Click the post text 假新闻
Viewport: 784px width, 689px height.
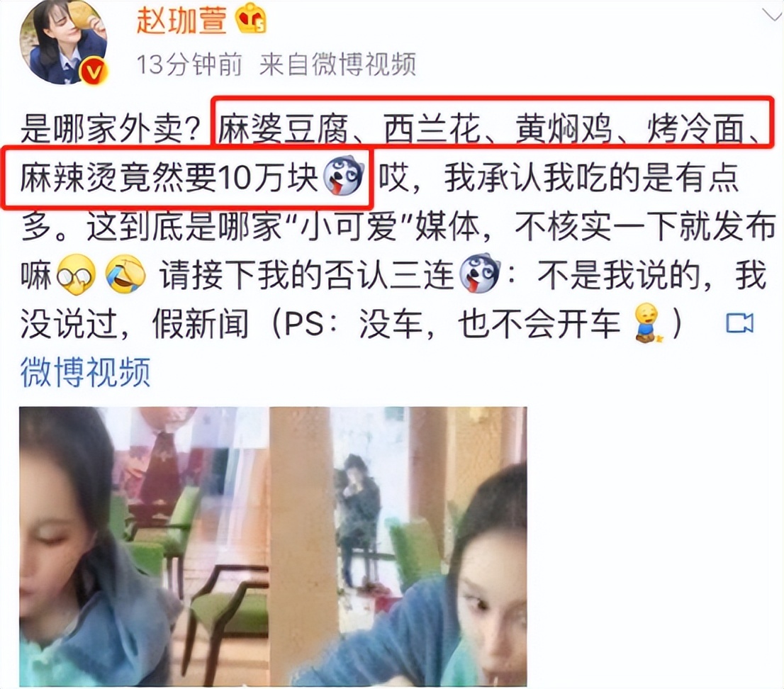(201, 323)
